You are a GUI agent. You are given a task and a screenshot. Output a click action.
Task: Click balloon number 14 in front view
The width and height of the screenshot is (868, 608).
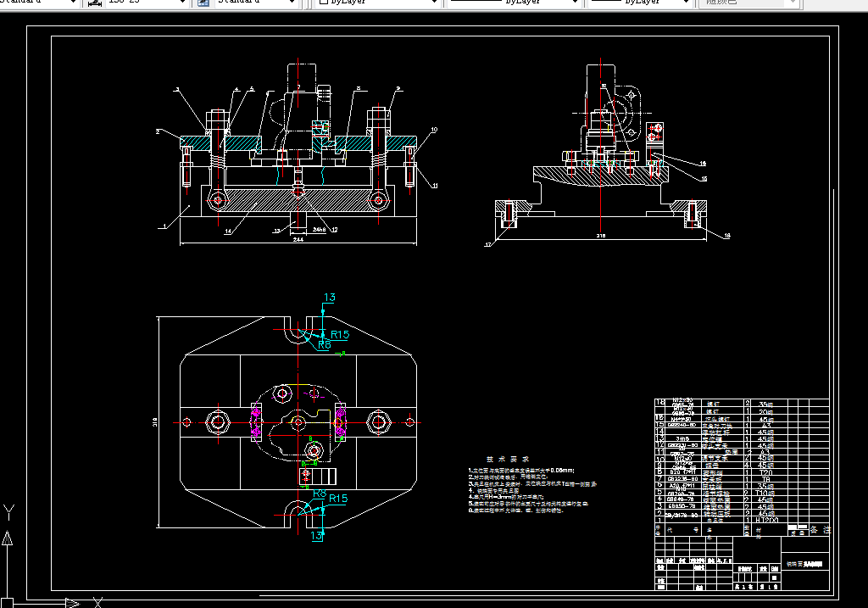[228, 231]
